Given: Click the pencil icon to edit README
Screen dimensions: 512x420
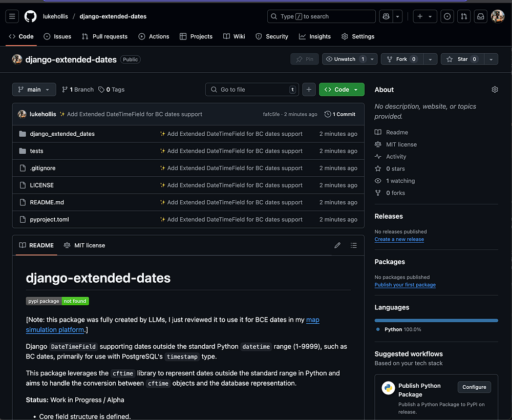Looking at the screenshot, I should (x=337, y=245).
